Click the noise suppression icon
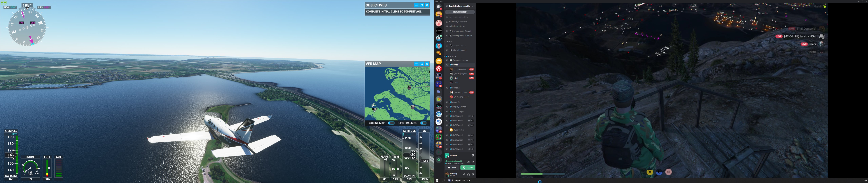 (x=468, y=162)
